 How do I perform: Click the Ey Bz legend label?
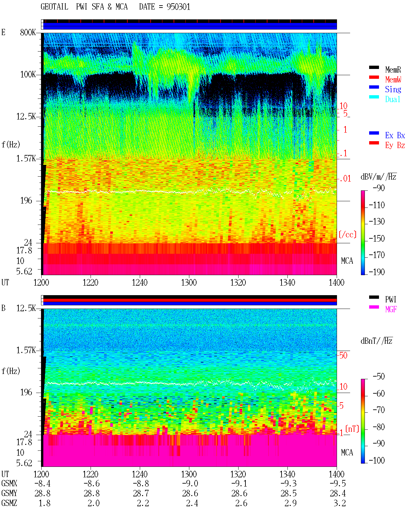coord(395,145)
